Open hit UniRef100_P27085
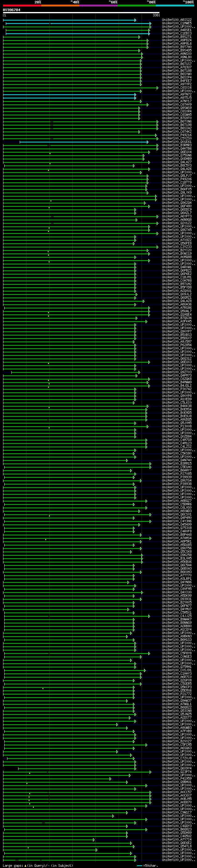 [177, 474]
